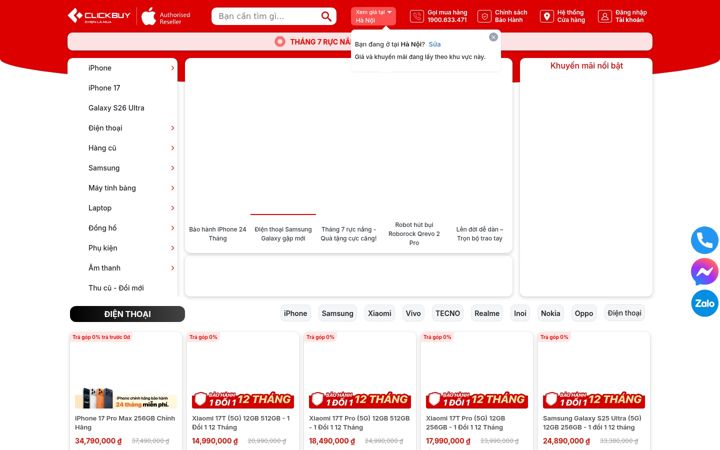Open iPhone 17 in sidebar menu
Viewport: 720px width, 450px height.
click(104, 88)
